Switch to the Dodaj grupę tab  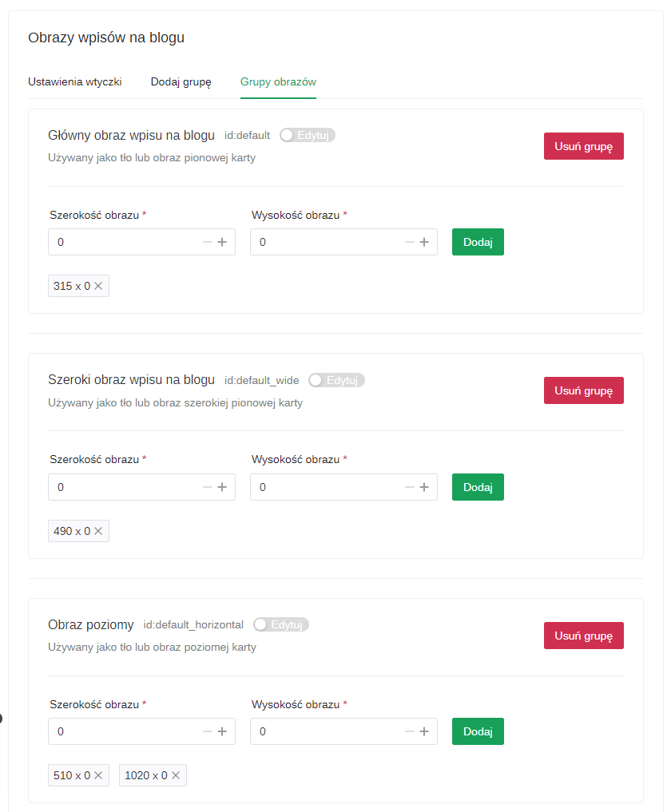coord(181,82)
